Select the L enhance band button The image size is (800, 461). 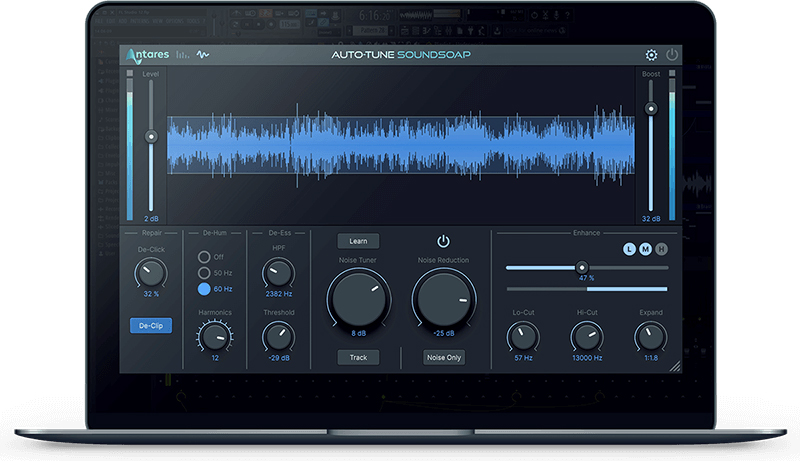click(x=629, y=249)
